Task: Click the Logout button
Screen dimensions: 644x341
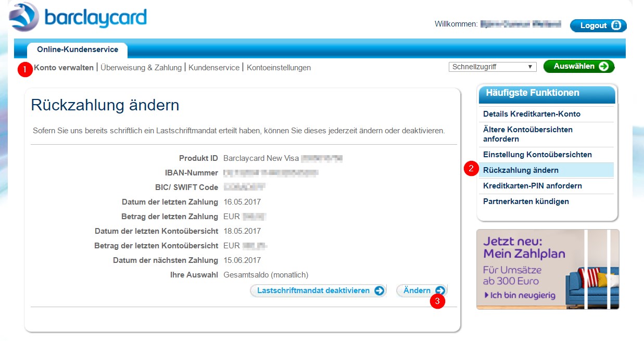Action: pos(598,26)
